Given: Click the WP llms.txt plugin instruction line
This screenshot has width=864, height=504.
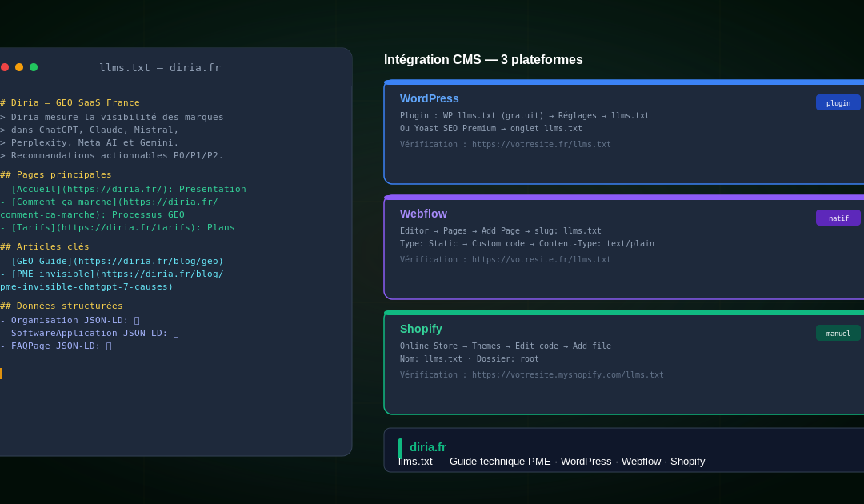Looking at the screenshot, I should coord(525,116).
